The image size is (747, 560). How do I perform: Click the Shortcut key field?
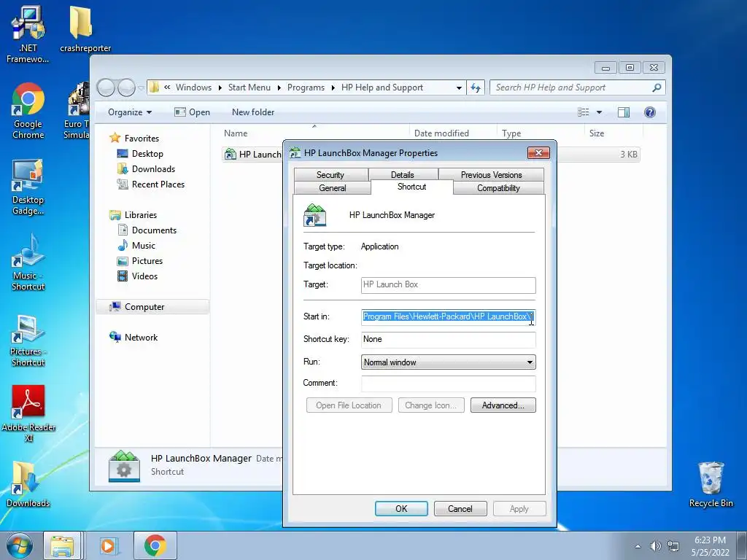[x=449, y=340]
